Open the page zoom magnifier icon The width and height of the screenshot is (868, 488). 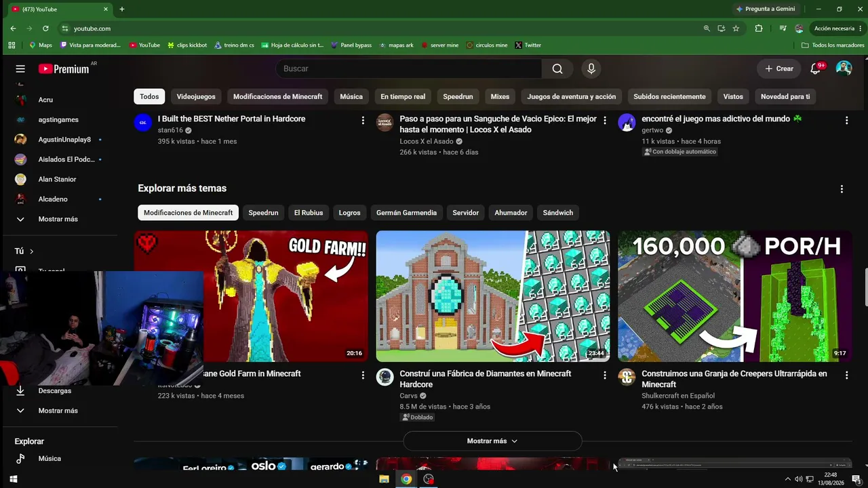tap(707, 28)
